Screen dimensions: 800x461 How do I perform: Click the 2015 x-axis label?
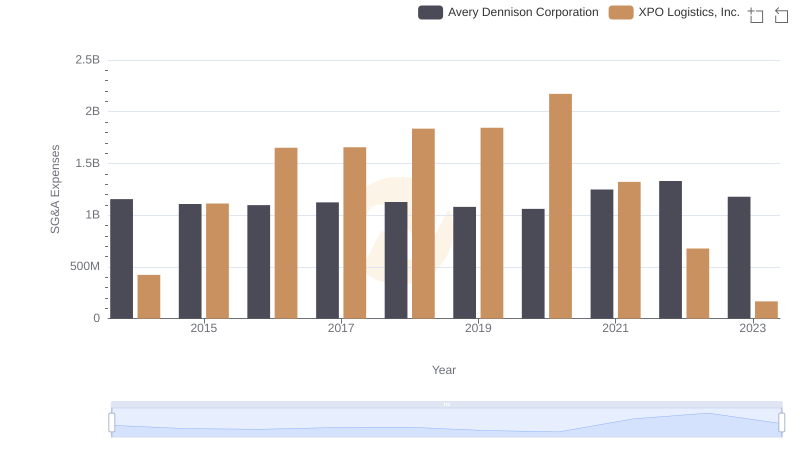tap(204, 328)
